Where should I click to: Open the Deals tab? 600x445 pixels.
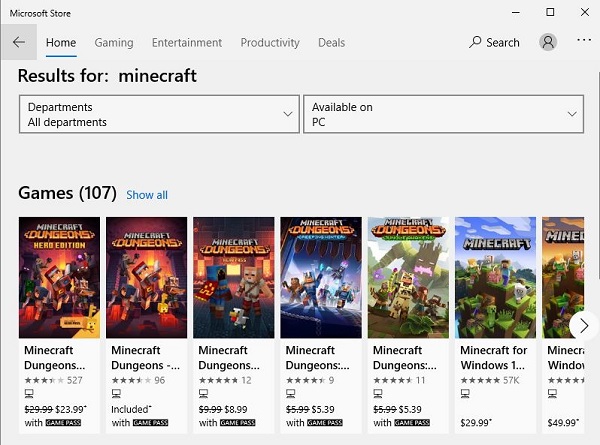pyautogui.click(x=331, y=42)
